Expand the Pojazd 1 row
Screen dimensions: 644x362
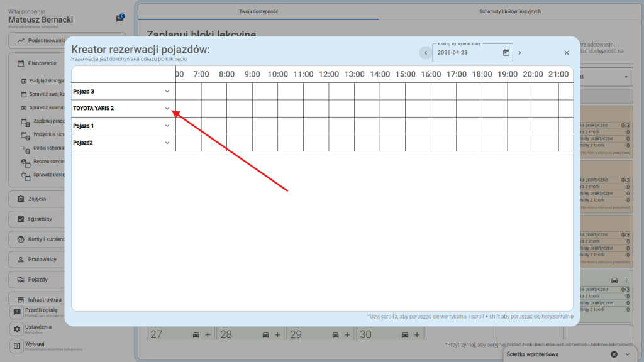167,126
